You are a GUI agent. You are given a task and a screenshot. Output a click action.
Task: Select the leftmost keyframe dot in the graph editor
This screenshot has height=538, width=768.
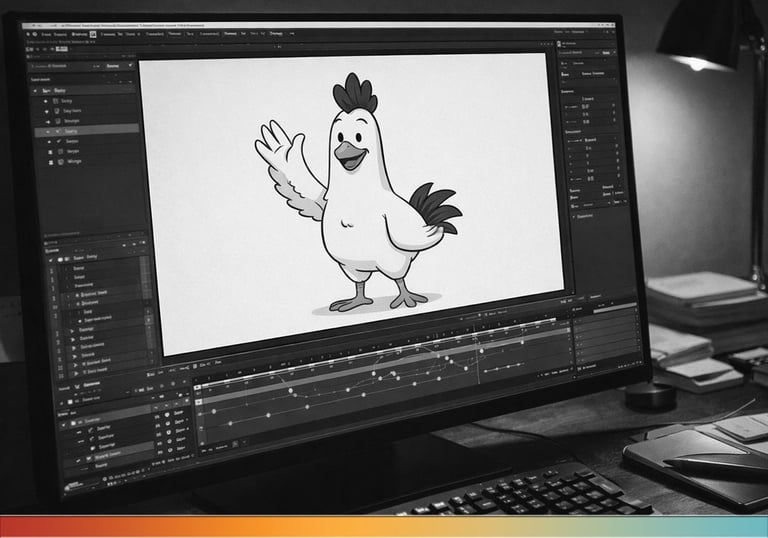(214, 412)
